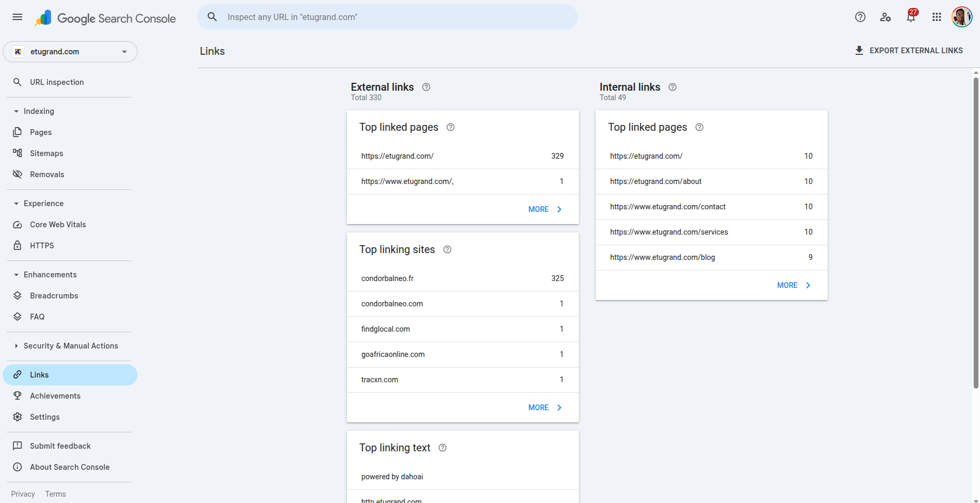The image size is (980, 503).
Task: Click the help icon beside Internal links
Action: (x=672, y=87)
